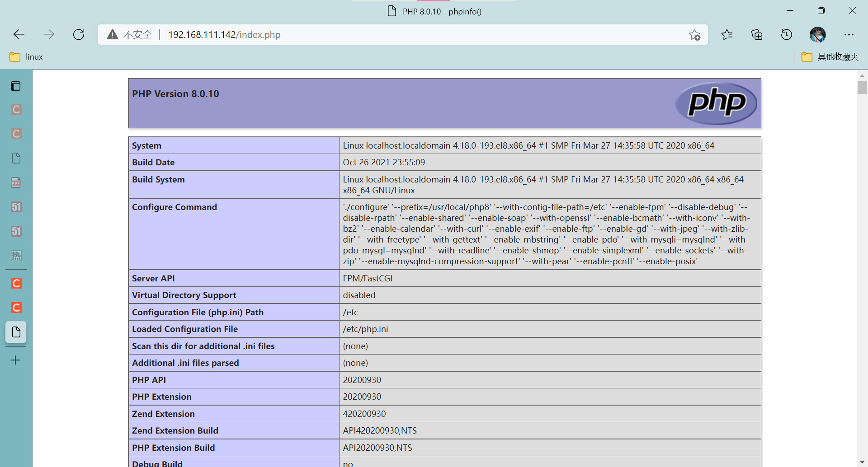Restore down the browser window
The width and height of the screenshot is (868, 467).
pyautogui.click(x=821, y=11)
